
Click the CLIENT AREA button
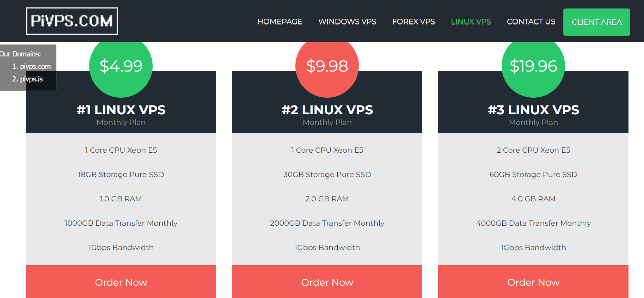(596, 22)
